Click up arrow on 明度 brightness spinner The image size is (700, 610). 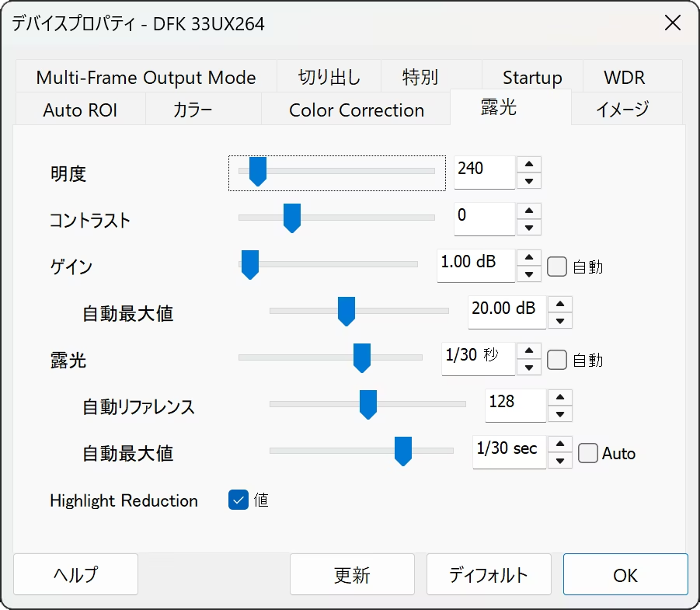[529, 164]
